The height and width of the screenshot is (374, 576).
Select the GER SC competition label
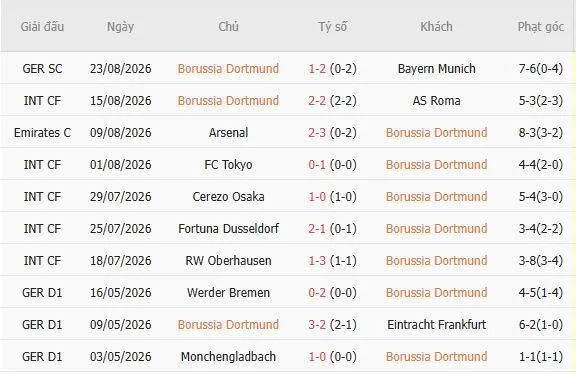point(42,69)
